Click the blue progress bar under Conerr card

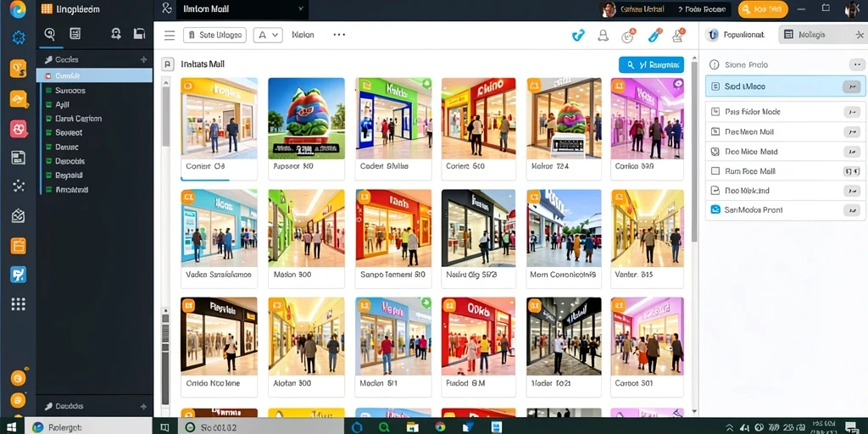tap(204, 180)
